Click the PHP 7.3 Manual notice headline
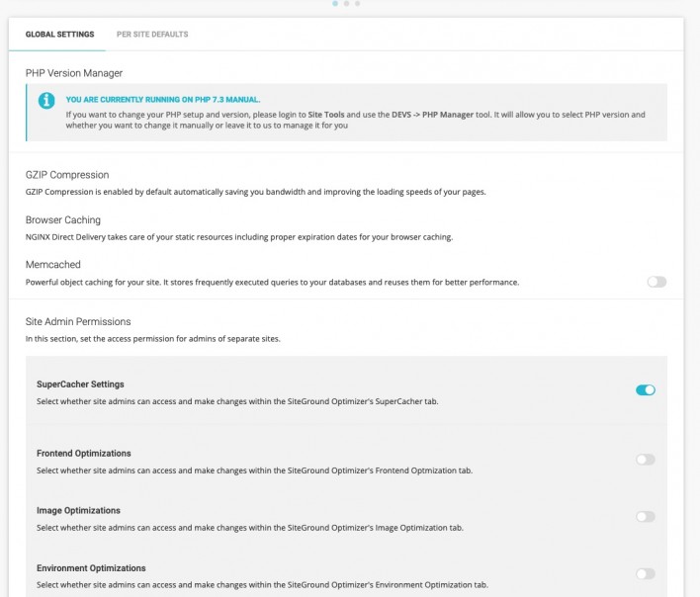Screen dimensions: 700x597 [163, 100]
